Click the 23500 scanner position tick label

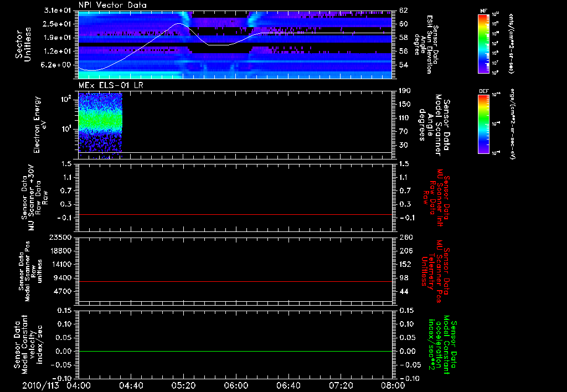tap(60, 237)
